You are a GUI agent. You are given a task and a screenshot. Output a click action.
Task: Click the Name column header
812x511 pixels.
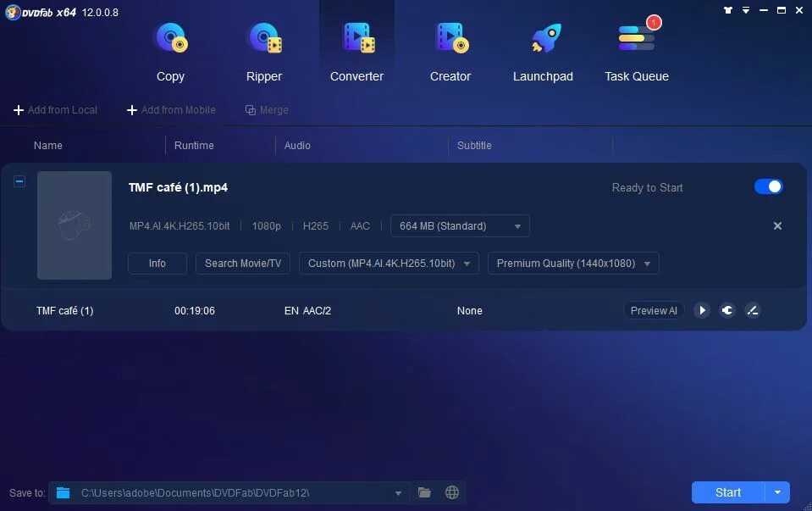pos(48,146)
